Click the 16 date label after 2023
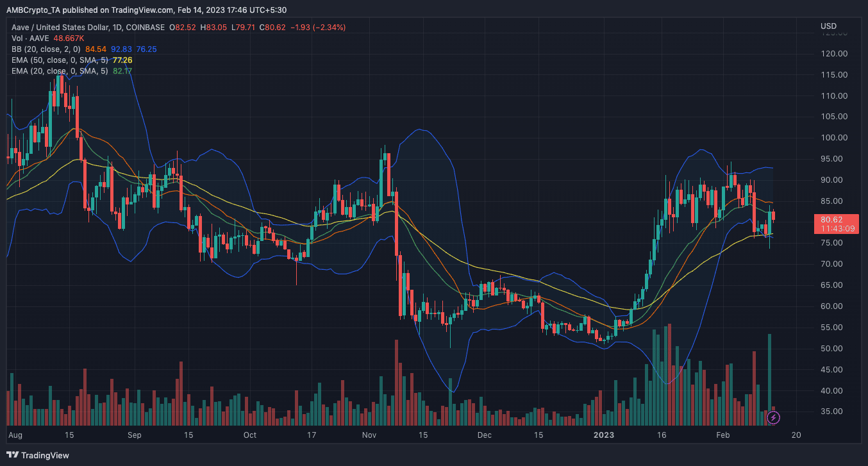868x466 pixels. (x=662, y=435)
